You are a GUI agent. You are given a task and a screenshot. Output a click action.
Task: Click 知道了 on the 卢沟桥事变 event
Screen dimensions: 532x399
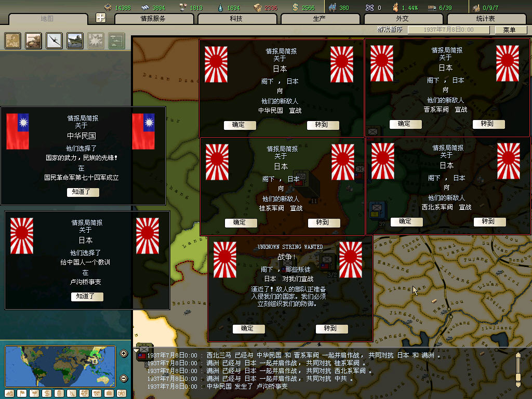87,297
